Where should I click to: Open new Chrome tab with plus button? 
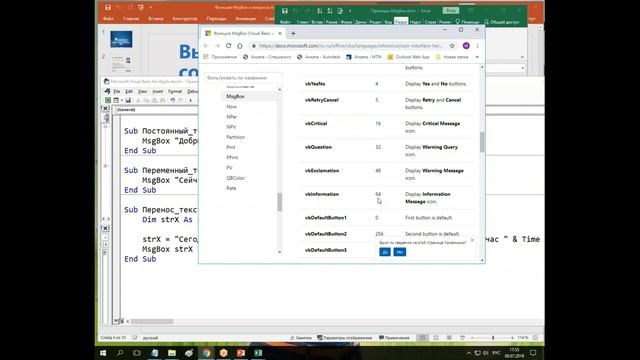coord(293,33)
